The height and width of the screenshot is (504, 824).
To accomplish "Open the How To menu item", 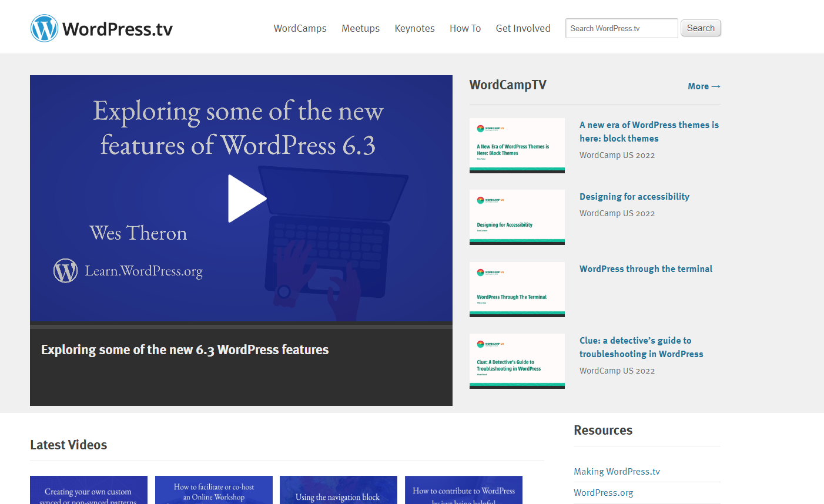I will 465,28.
